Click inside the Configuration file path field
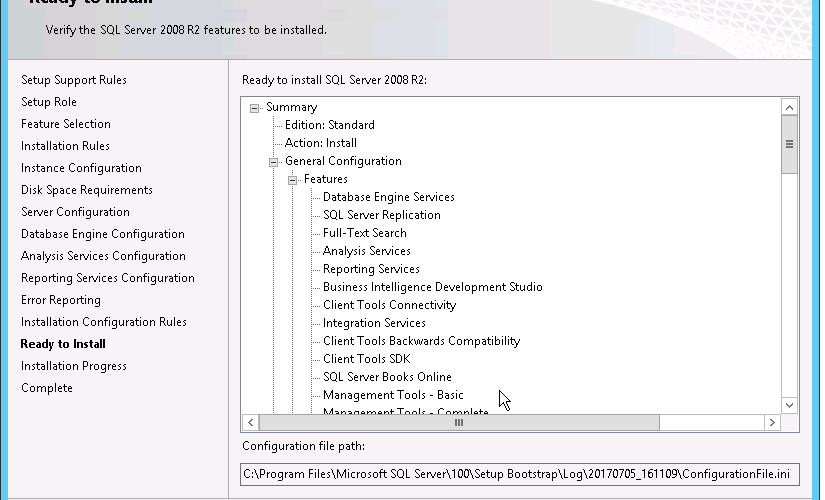 click(520, 474)
